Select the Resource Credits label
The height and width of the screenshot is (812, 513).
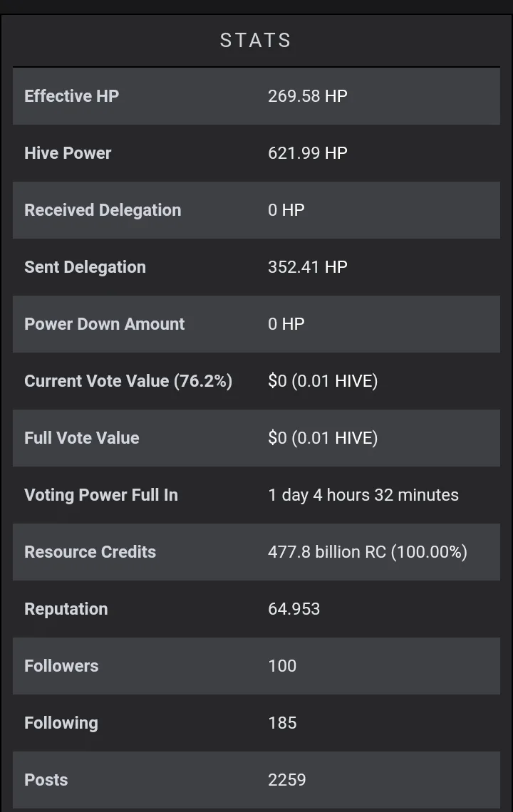[90, 551]
